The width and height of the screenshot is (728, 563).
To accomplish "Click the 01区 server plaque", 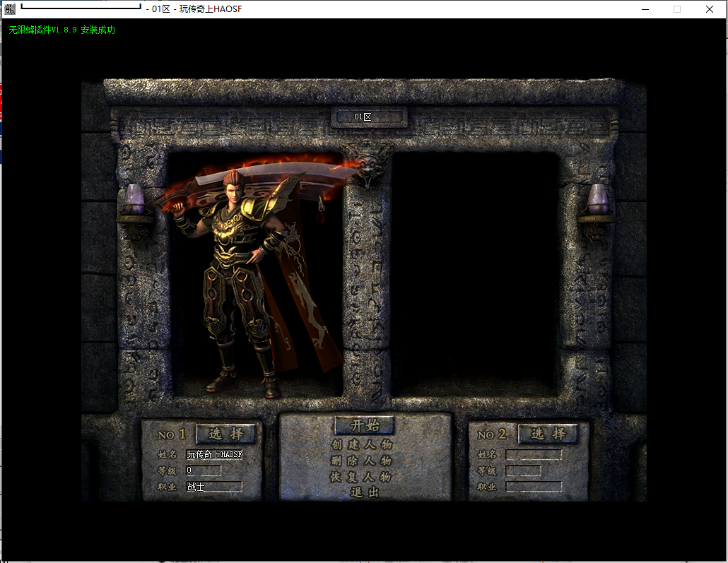I will (369, 117).
